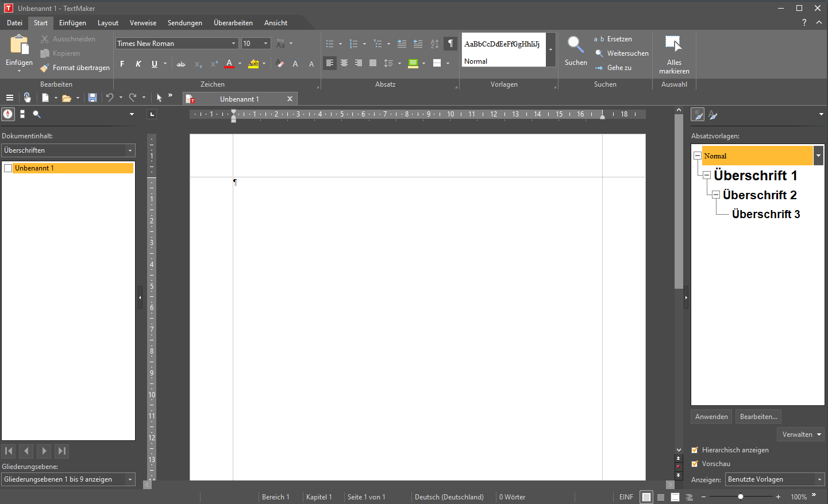Open the font name dropdown
Image resolution: width=828 pixels, height=504 pixels.
click(234, 44)
